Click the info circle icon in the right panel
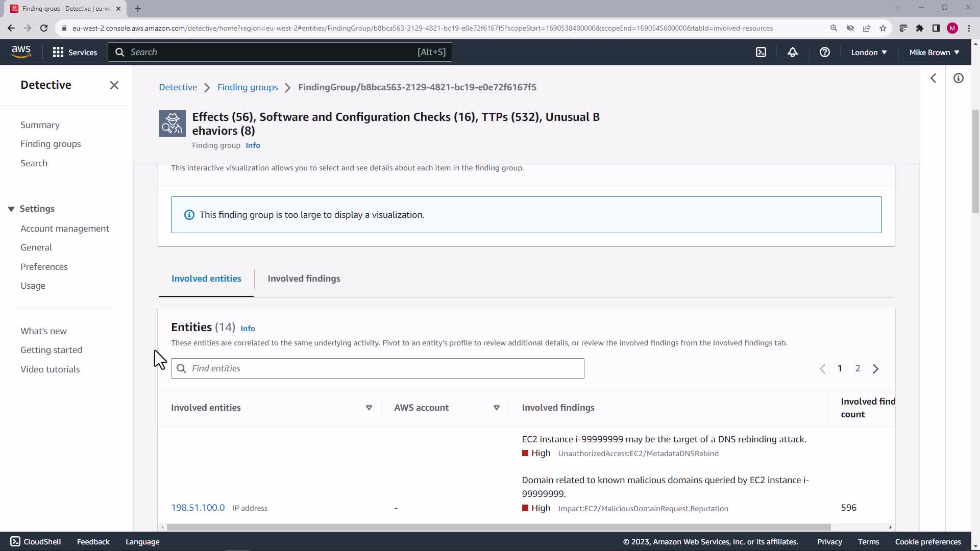The image size is (980, 551). [958, 78]
